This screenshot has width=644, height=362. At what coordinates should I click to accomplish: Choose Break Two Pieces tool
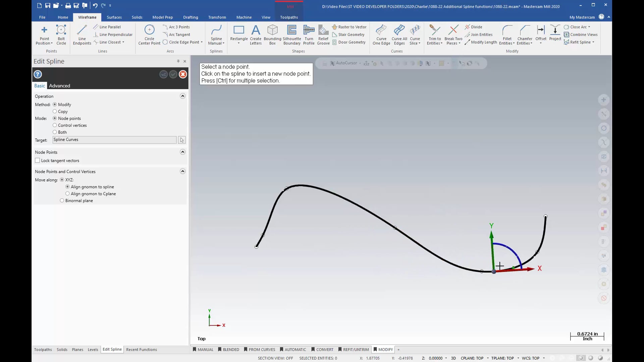pos(453,35)
